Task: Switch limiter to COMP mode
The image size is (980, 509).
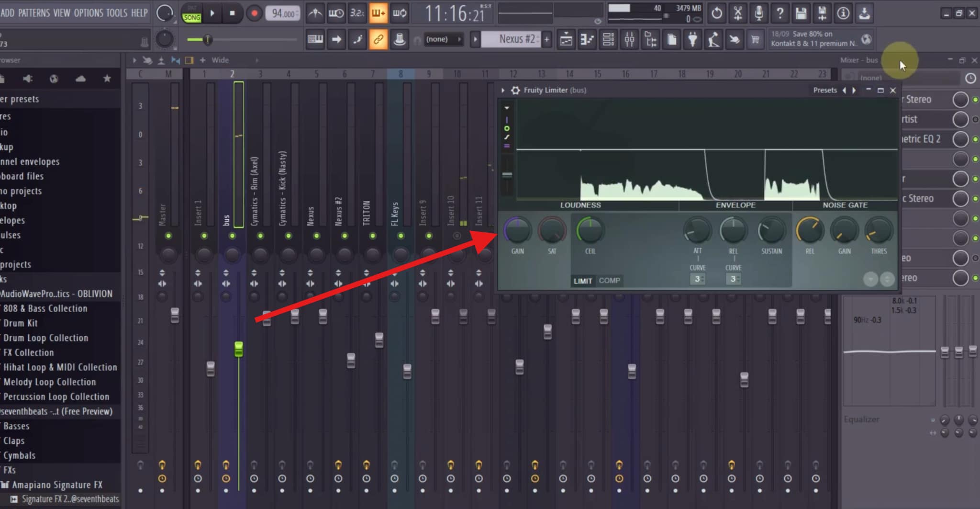Action: (x=609, y=281)
